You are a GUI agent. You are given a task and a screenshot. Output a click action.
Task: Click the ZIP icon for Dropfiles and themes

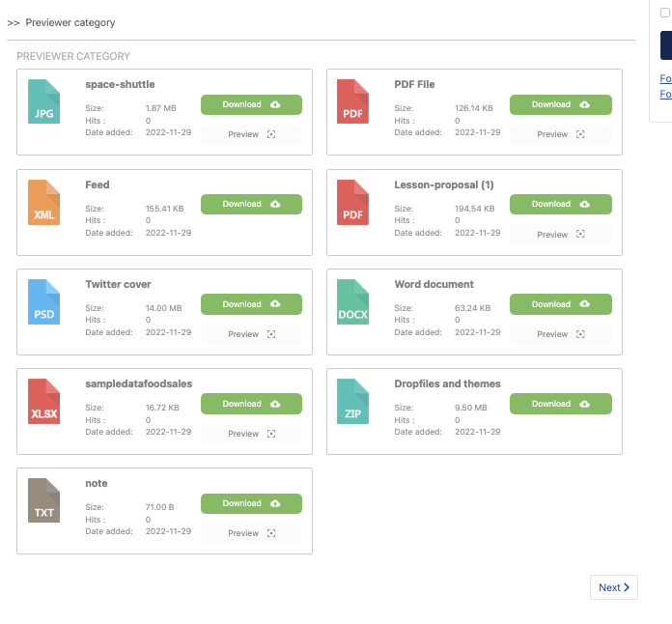(353, 402)
